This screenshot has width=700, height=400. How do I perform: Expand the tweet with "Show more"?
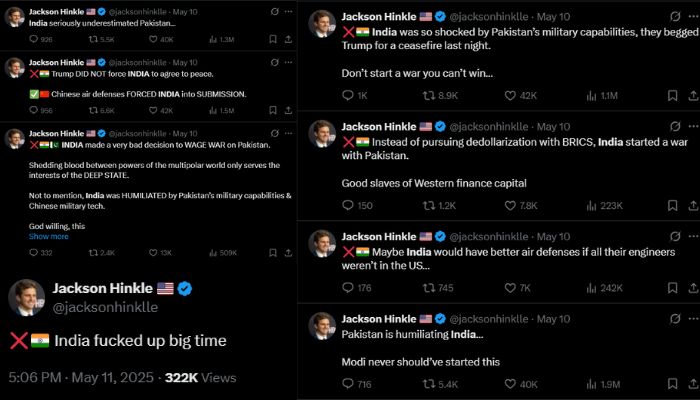click(x=49, y=236)
